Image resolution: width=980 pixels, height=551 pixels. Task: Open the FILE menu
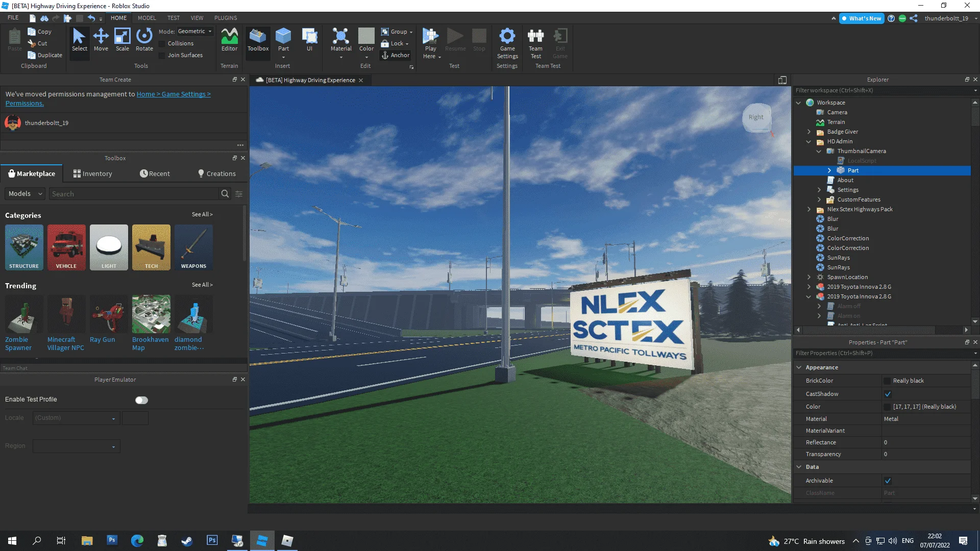pos(13,18)
